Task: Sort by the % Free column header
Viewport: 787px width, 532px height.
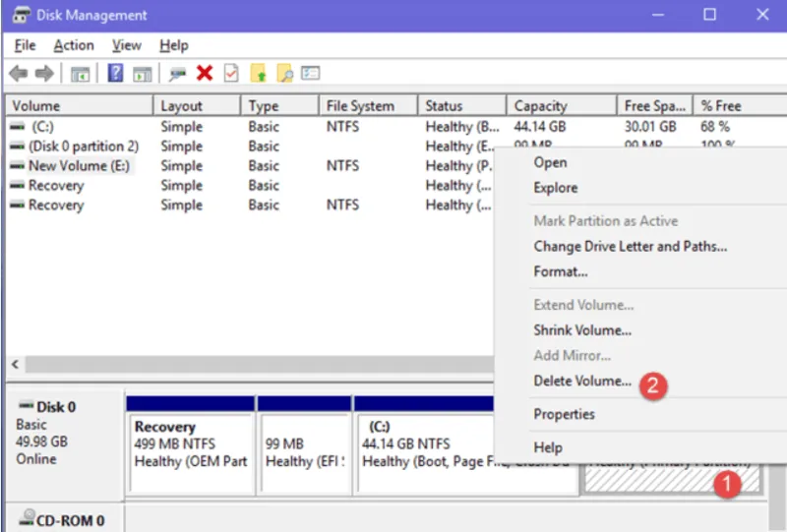Action: click(740, 106)
